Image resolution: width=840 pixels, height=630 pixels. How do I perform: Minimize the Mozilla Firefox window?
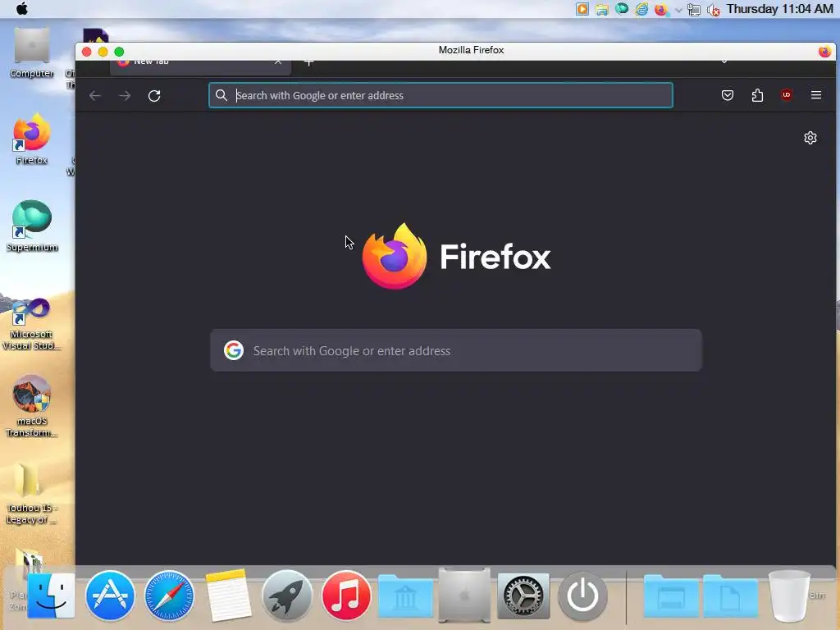coord(103,52)
